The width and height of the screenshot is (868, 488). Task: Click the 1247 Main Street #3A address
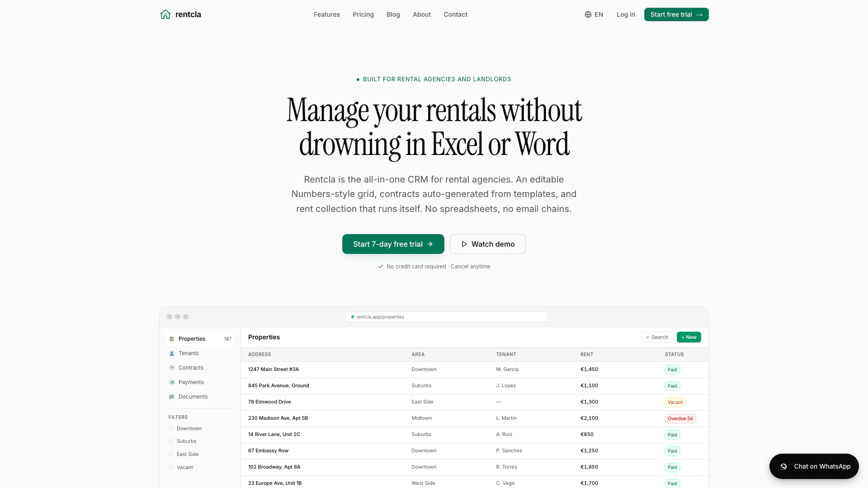point(274,370)
